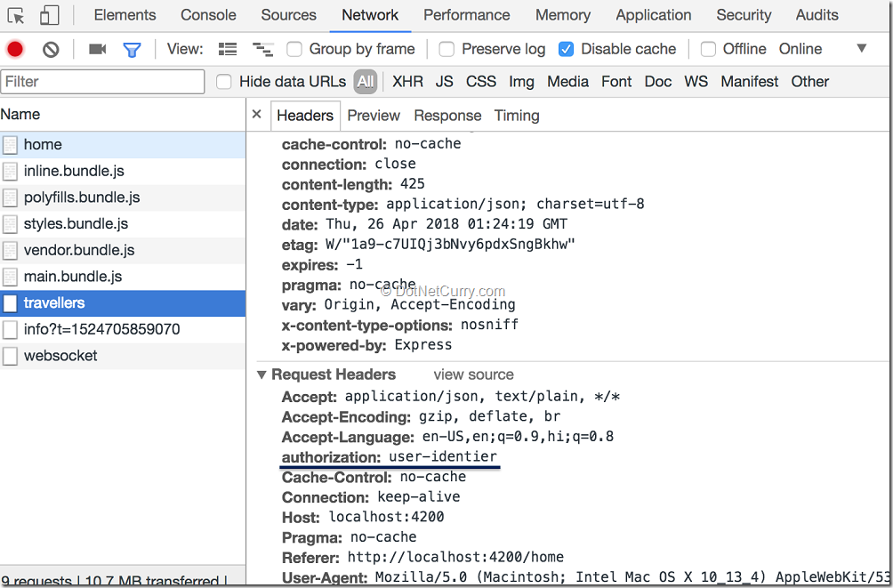
Task: Toggle the device toolbar icon
Action: click(x=49, y=15)
